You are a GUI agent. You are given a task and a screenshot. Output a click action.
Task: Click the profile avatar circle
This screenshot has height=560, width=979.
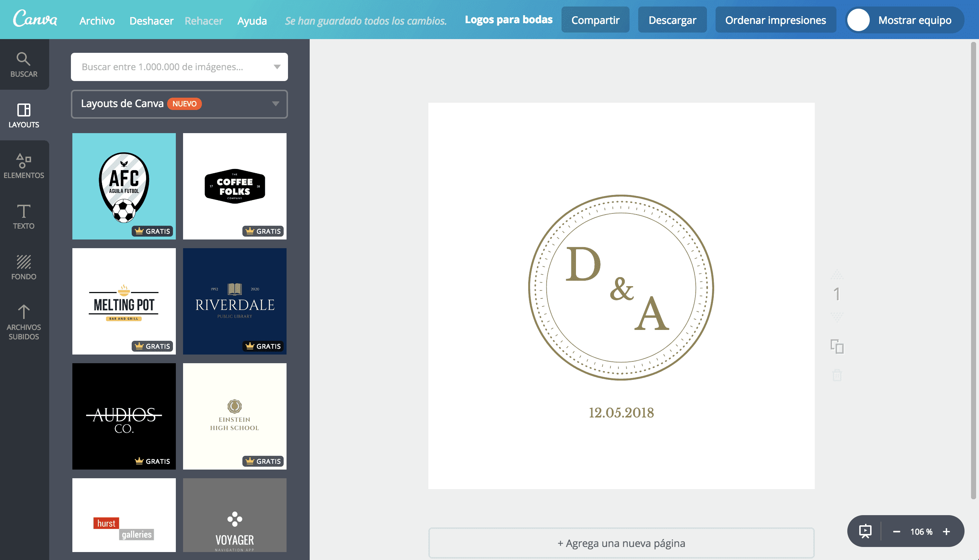click(x=858, y=20)
